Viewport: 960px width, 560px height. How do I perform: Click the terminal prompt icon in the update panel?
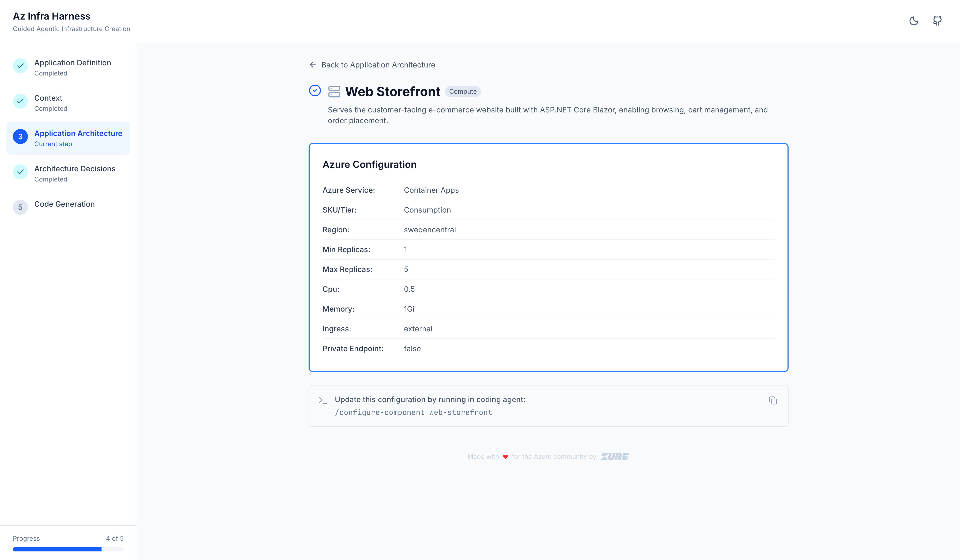pyautogui.click(x=323, y=400)
